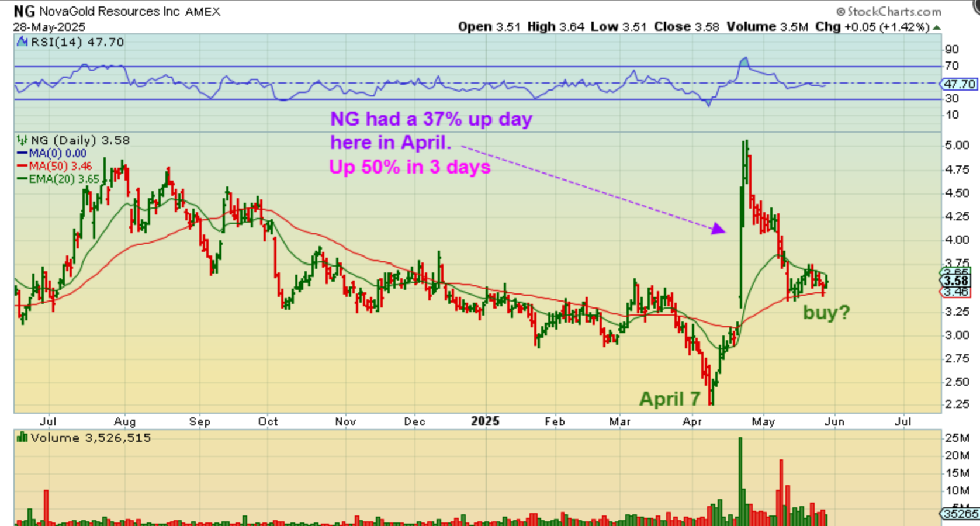Click the 2.75 price axis label
Viewport: 980px width, 526px height.
coord(957,358)
